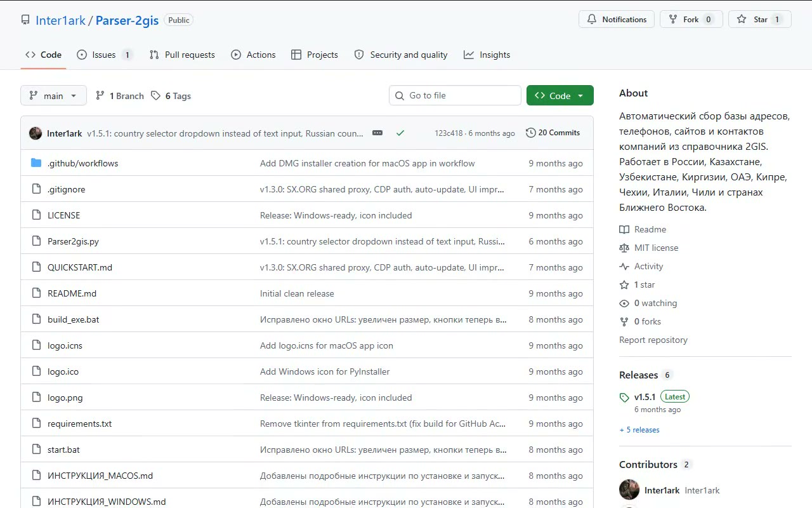Open the .github/workflows folder
The image size is (812, 508).
tap(83, 163)
